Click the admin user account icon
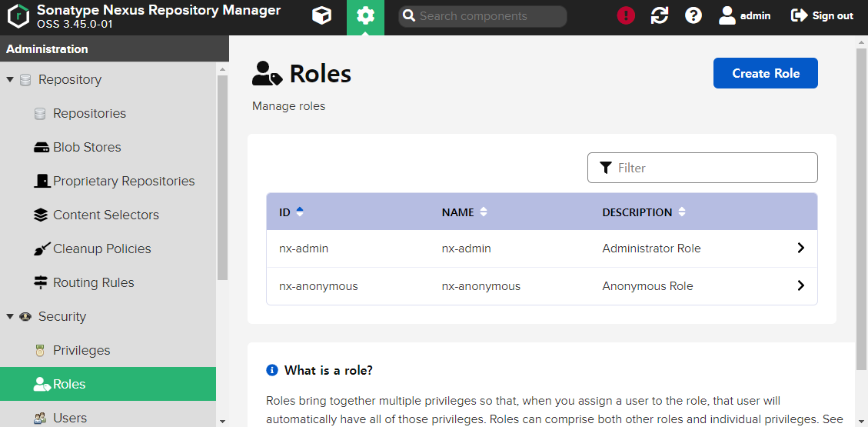The width and height of the screenshot is (868, 427). [x=727, y=15]
